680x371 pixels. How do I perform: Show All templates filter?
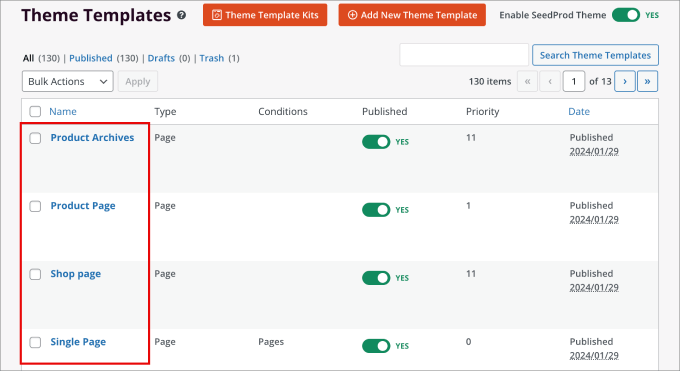[28, 58]
